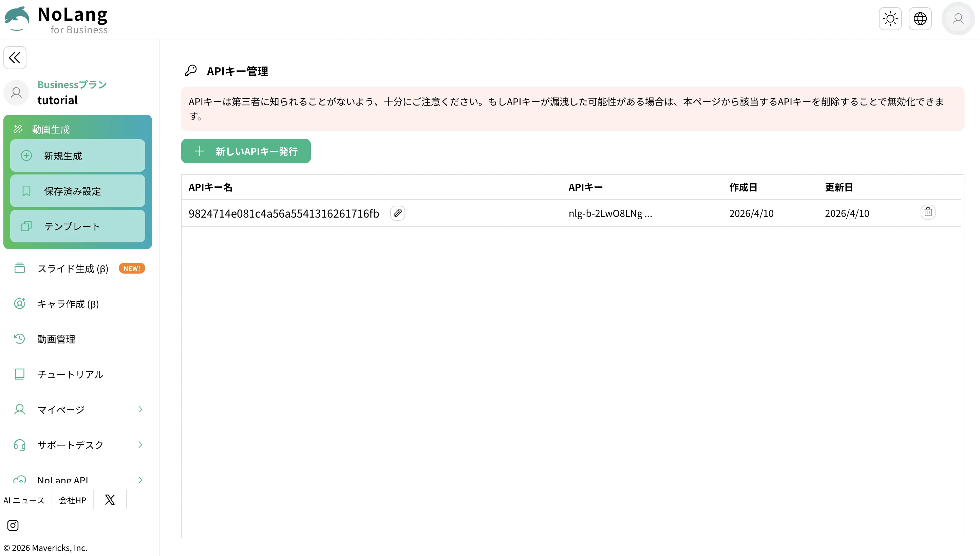Collapse the sidebar with double-chevron button
The height and width of the screenshot is (556, 980).
[15, 58]
